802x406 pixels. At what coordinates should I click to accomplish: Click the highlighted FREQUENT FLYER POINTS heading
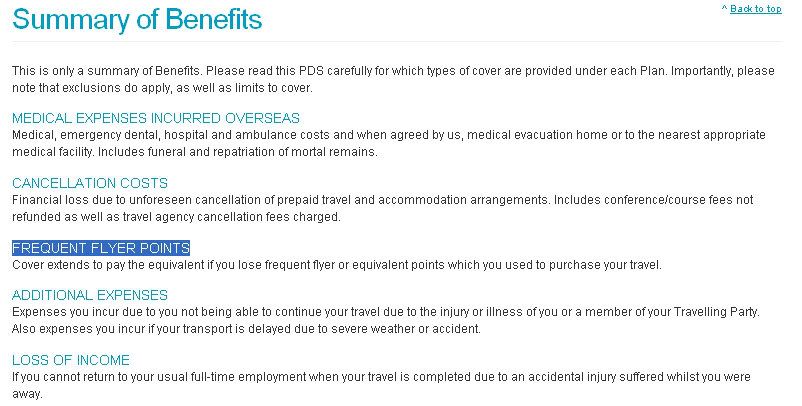point(101,248)
